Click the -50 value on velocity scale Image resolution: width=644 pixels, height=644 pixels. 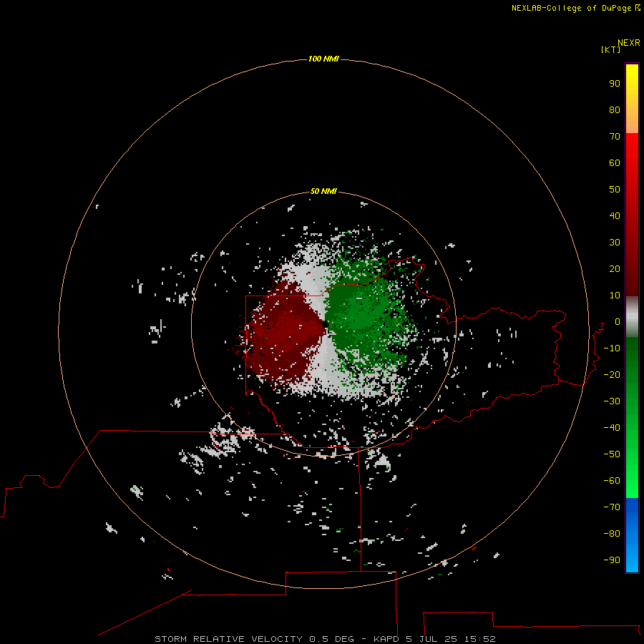pos(612,454)
